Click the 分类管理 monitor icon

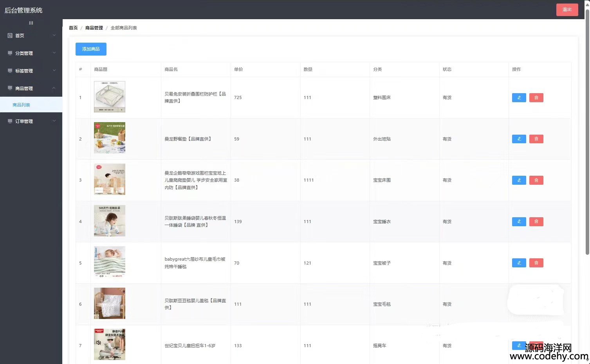click(x=10, y=53)
